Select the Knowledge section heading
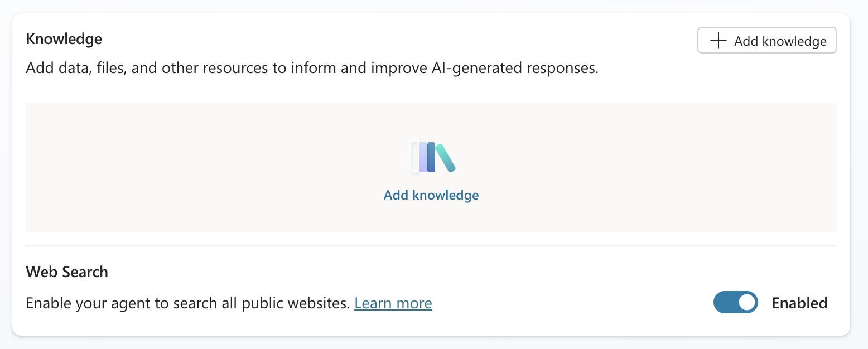The image size is (868, 349). pyautogui.click(x=64, y=39)
